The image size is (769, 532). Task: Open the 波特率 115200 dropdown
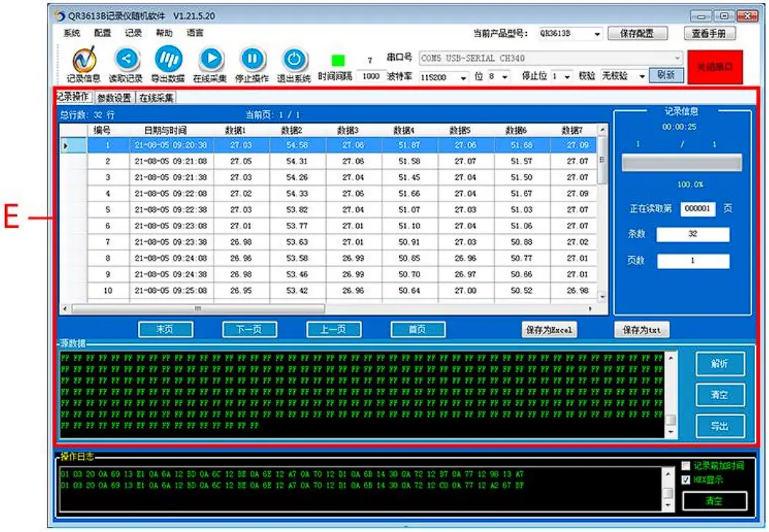(463, 77)
